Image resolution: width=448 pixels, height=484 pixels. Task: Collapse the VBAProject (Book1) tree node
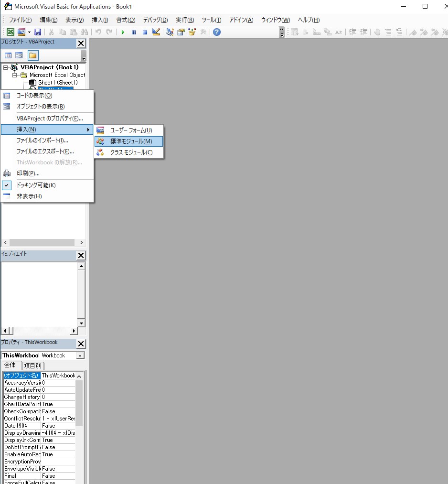tap(6, 67)
